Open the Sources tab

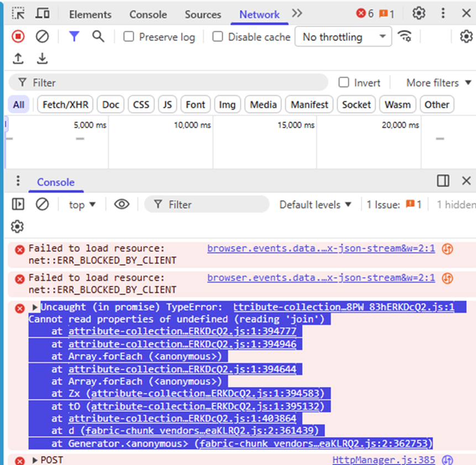203,14
